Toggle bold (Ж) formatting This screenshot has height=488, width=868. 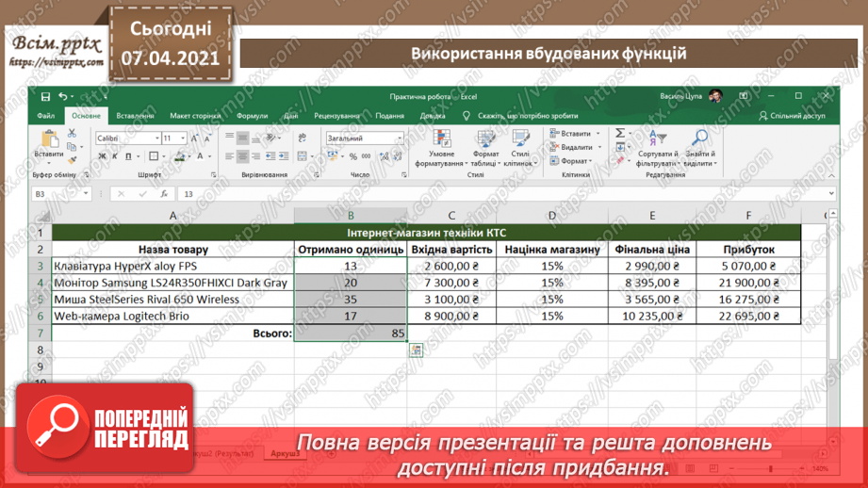click(102, 156)
